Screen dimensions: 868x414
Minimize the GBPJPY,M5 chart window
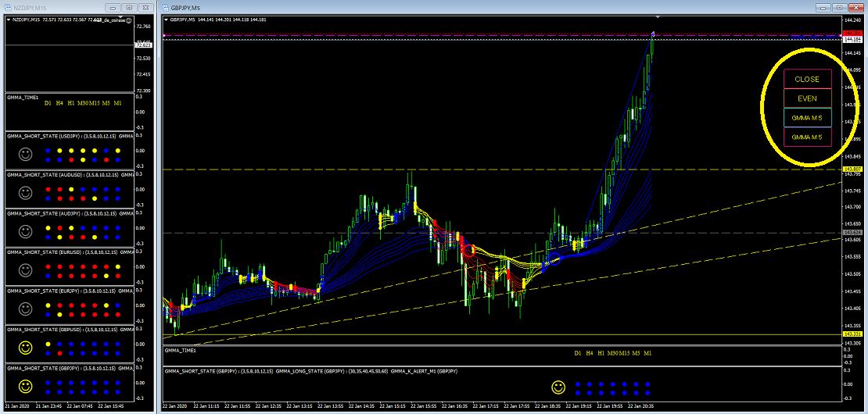(824, 8)
